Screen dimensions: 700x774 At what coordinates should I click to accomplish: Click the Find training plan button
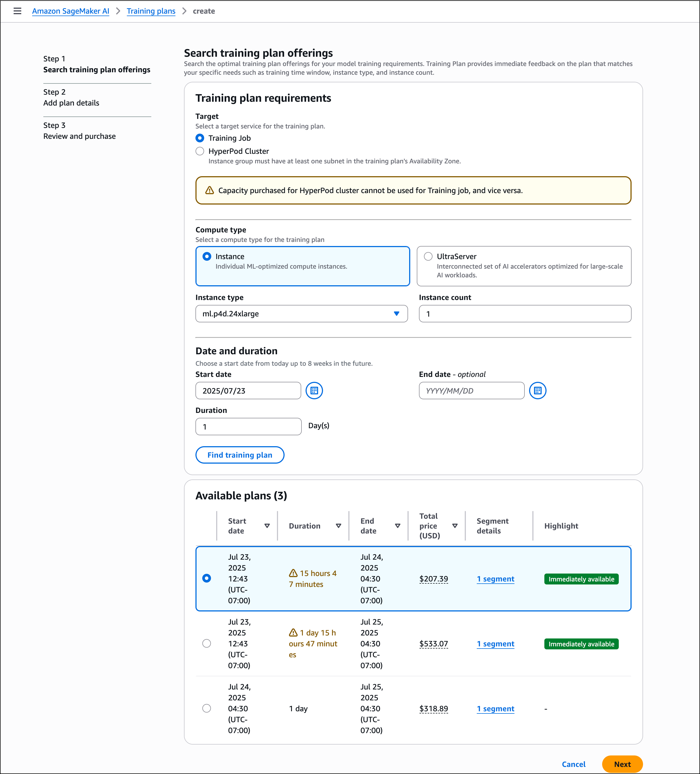point(240,455)
